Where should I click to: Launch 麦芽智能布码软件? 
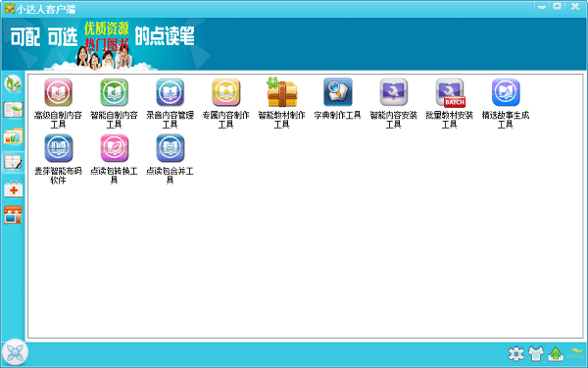58,148
